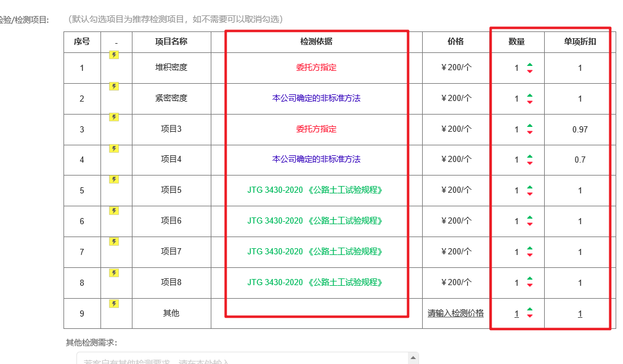Click the 其他 item name cell
Screen dimensions: 623x364
click(171, 313)
